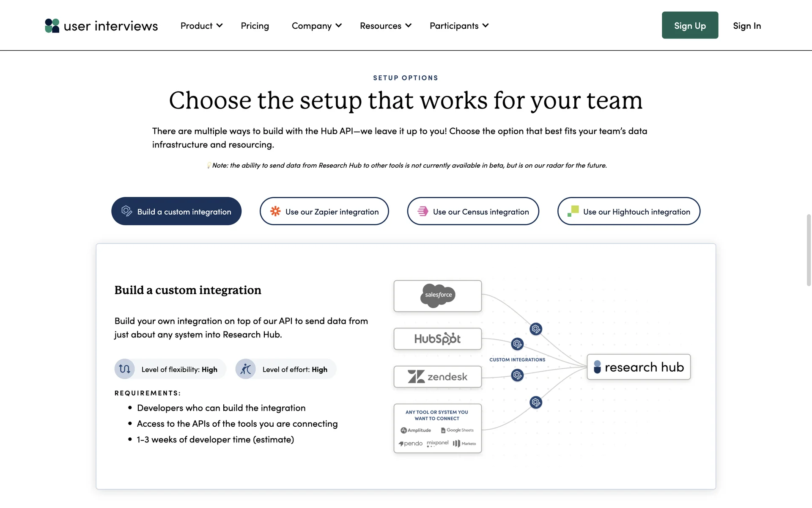Click the Census integration logo icon
Viewport: 812px width, 508px height.
coord(422,211)
